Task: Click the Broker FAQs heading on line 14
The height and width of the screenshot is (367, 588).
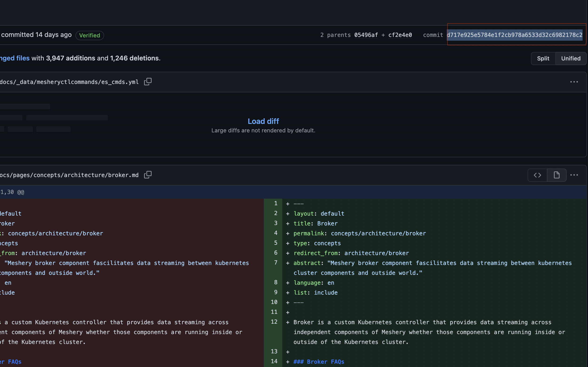Action: (x=318, y=362)
